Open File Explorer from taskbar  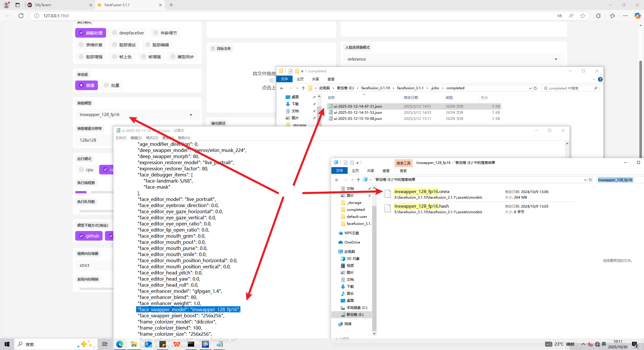pyautogui.click(x=134, y=344)
